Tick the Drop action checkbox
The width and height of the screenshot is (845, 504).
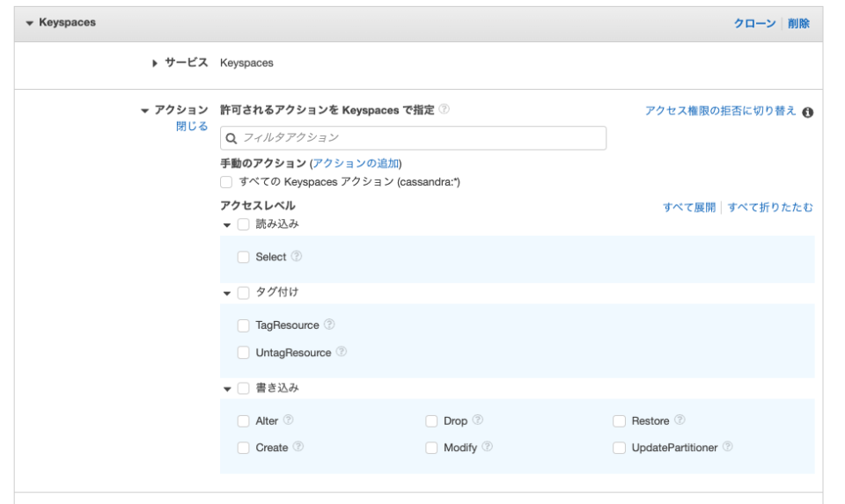click(x=431, y=421)
